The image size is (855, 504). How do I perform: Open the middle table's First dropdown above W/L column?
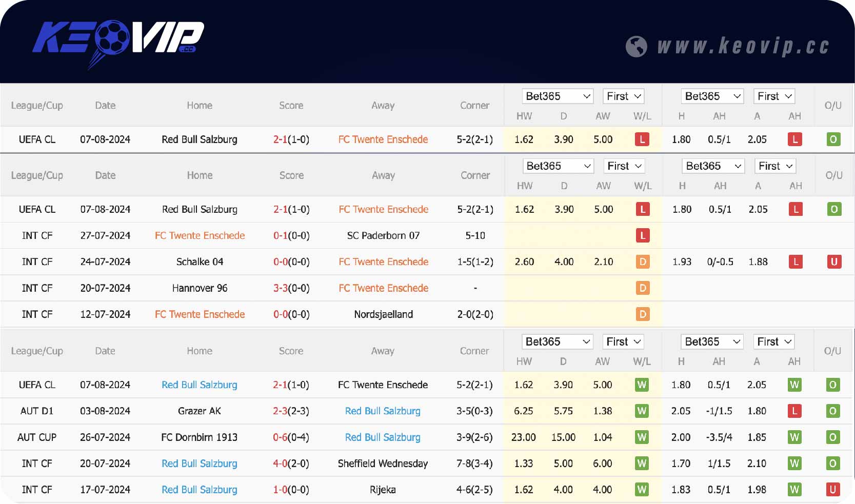(x=624, y=166)
